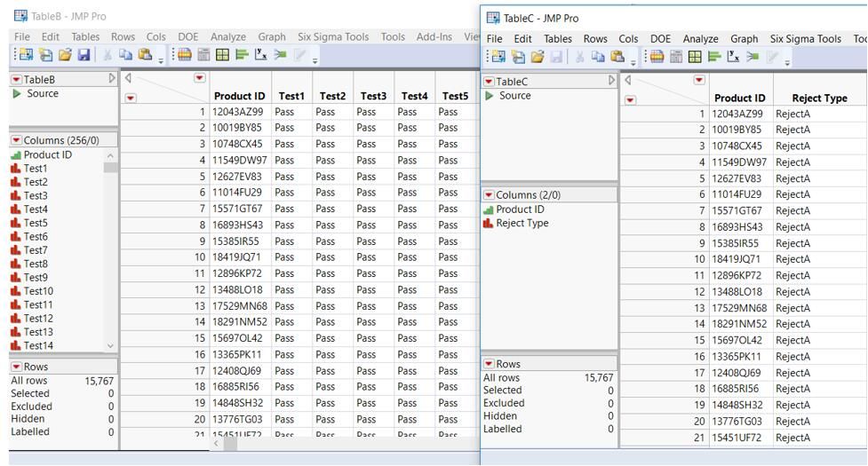Select Test1 column header in TableB
Viewport: 868px width, 466px height.
(x=291, y=96)
